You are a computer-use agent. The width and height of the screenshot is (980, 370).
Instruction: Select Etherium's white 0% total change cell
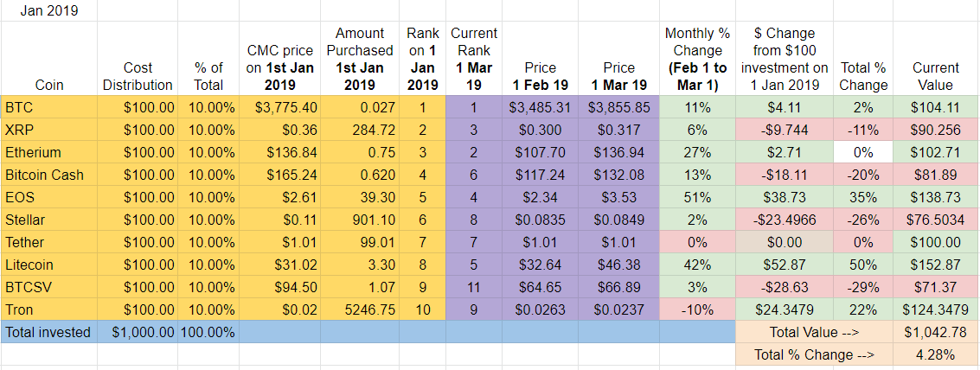tap(862, 152)
